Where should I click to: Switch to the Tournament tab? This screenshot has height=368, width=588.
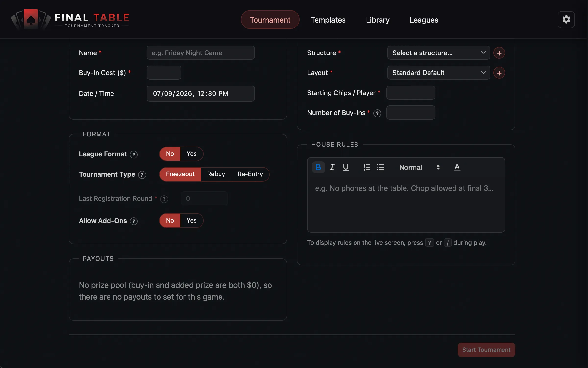[270, 20]
